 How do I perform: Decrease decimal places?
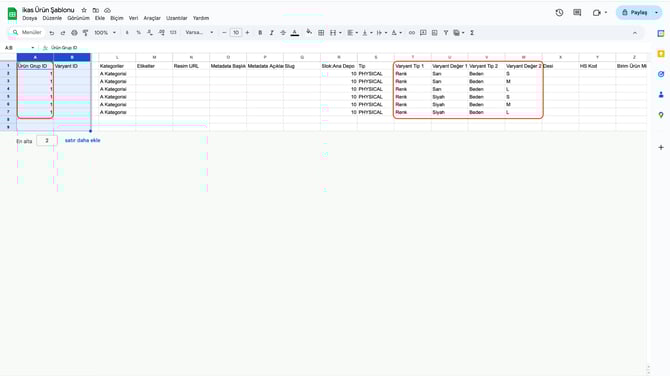click(150, 33)
